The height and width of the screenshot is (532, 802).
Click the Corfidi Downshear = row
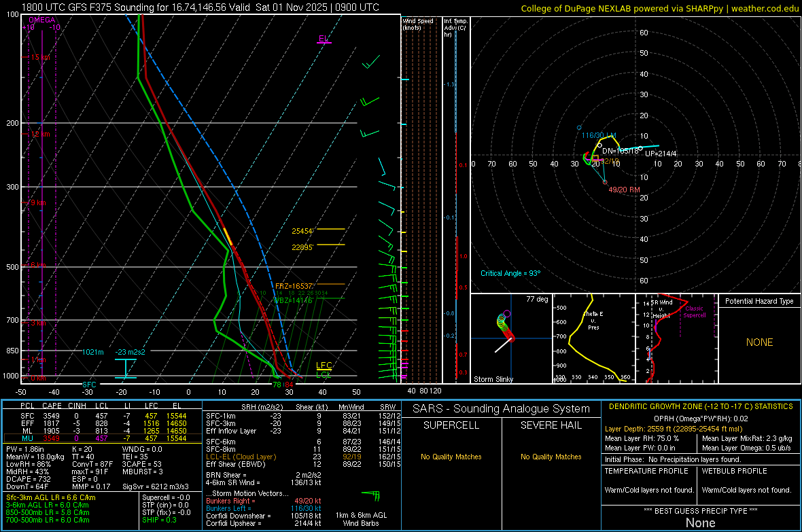tap(264, 516)
